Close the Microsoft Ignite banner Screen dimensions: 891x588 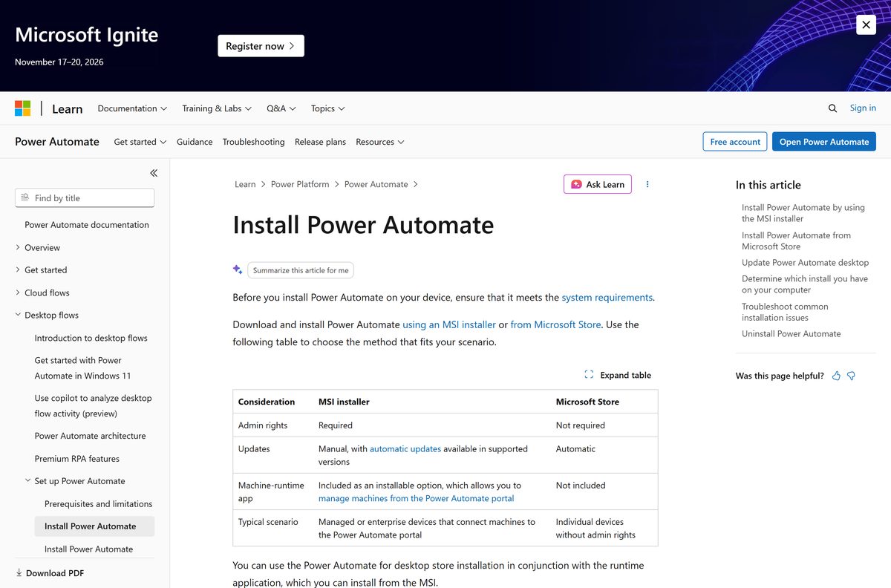866,24
